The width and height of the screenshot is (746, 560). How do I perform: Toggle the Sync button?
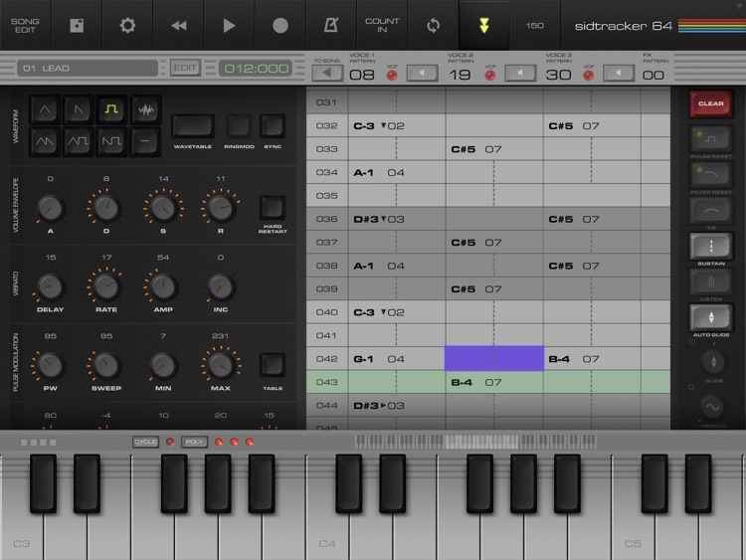pyautogui.click(x=273, y=126)
